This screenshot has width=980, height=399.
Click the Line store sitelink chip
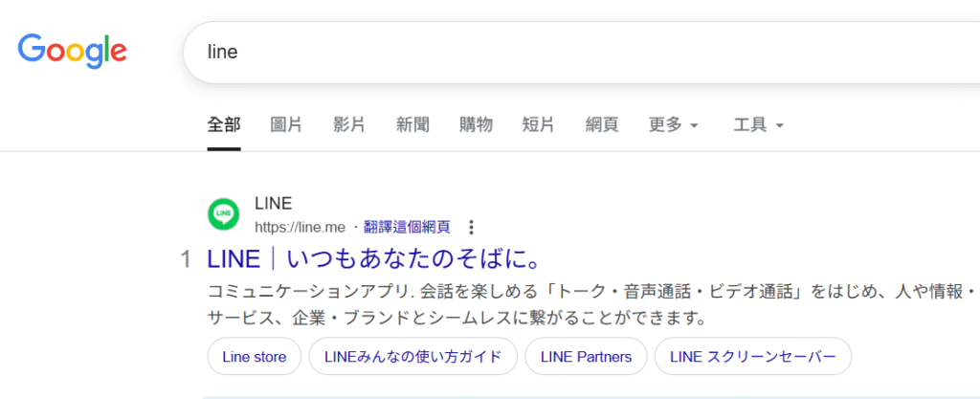pyautogui.click(x=255, y=357)
